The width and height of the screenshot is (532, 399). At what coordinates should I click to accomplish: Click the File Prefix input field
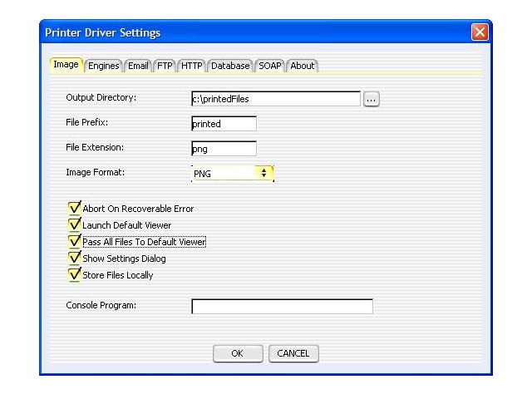(224, 124)
